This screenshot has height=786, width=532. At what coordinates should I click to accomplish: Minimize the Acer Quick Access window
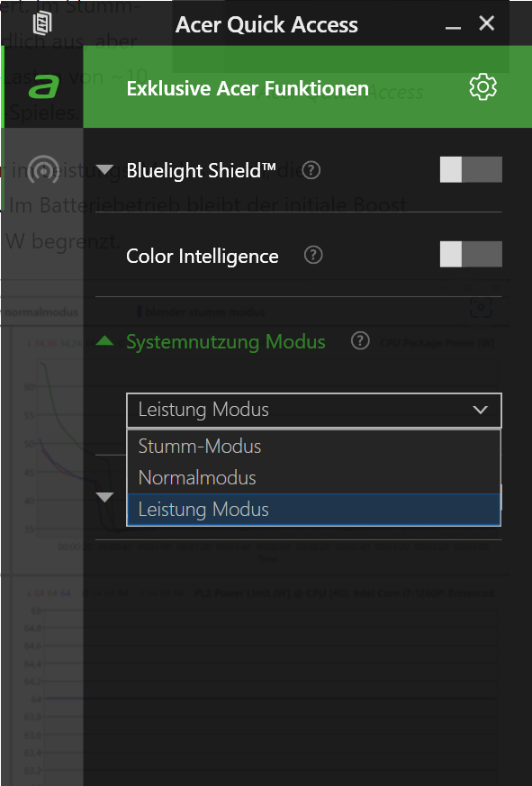pyautogui.click(x=453, y=24)
